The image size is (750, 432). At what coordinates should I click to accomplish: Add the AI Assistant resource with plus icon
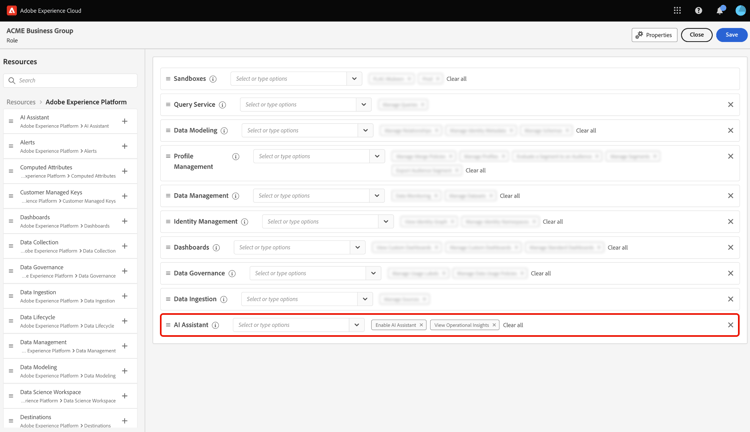click(x=124, y=121)
